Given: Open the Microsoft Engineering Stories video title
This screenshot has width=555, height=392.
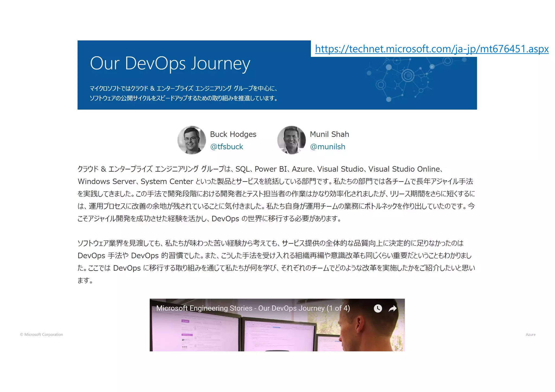Looking at the screenshot, I should click(253, 308).
